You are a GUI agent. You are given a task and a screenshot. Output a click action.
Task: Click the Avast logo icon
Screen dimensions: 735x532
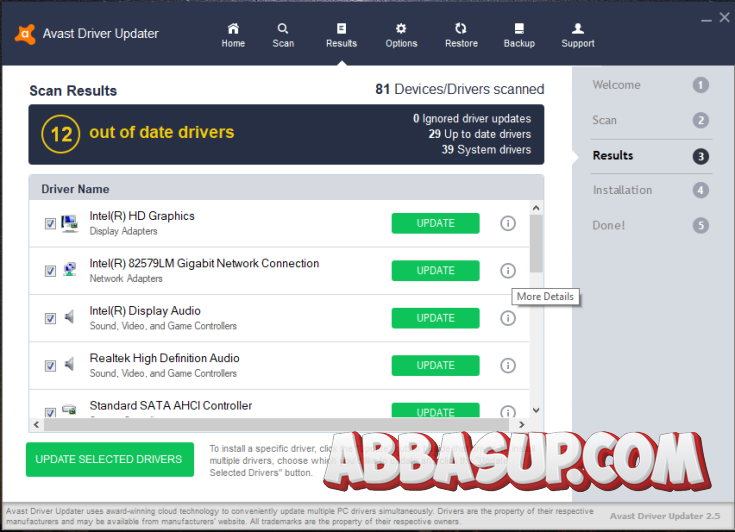pyautogui.click(x=25, y=34)
